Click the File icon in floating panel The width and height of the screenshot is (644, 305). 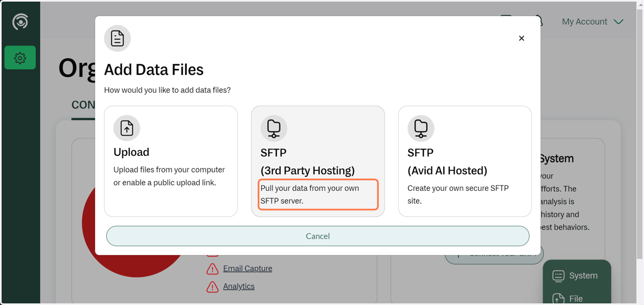[x=558, y=299]
